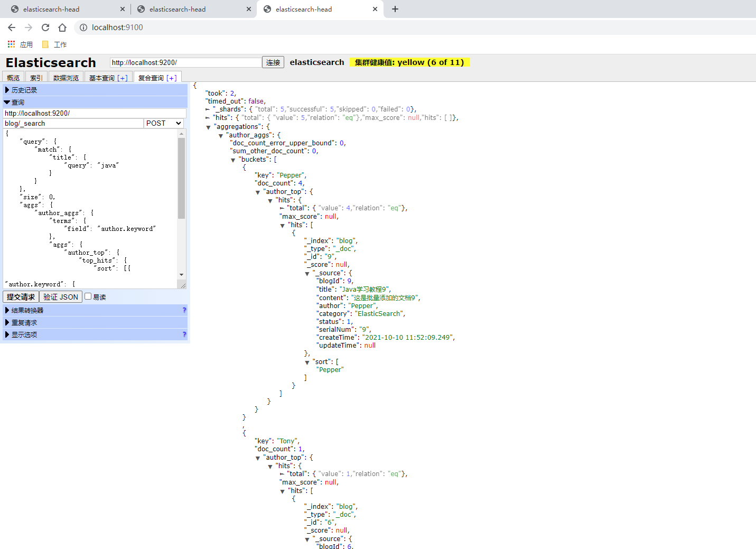The image size is (756, 549).
Task: Click the back navigation arrow
Action: point(11,27)
